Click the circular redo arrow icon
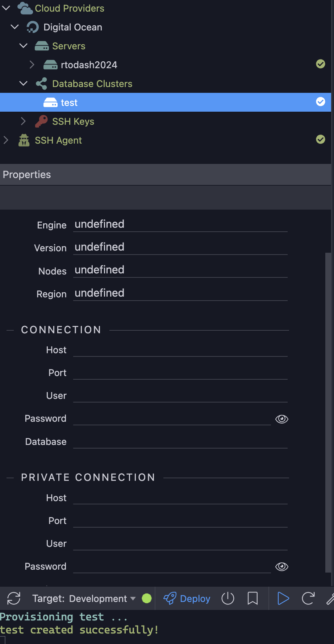The image size is (334, 644). [308, 598]
